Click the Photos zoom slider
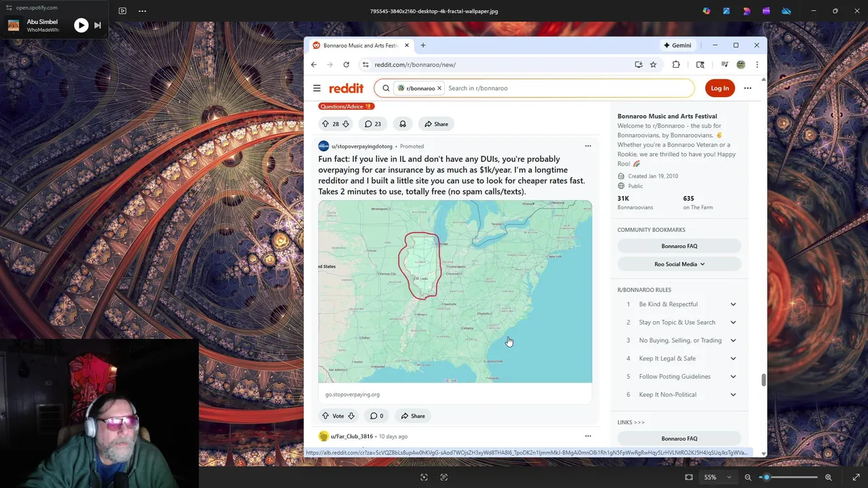Screen dimensions: 868x488 pyautogui.click(x=788, y=477)
